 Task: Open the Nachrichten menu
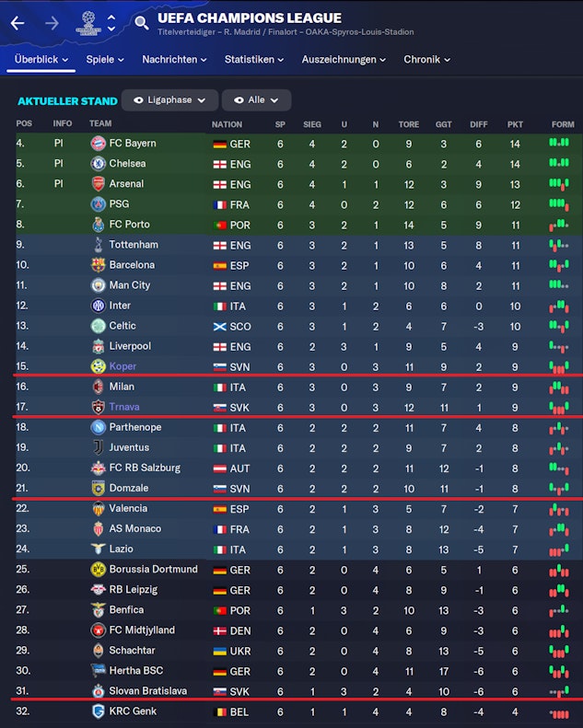175,60
